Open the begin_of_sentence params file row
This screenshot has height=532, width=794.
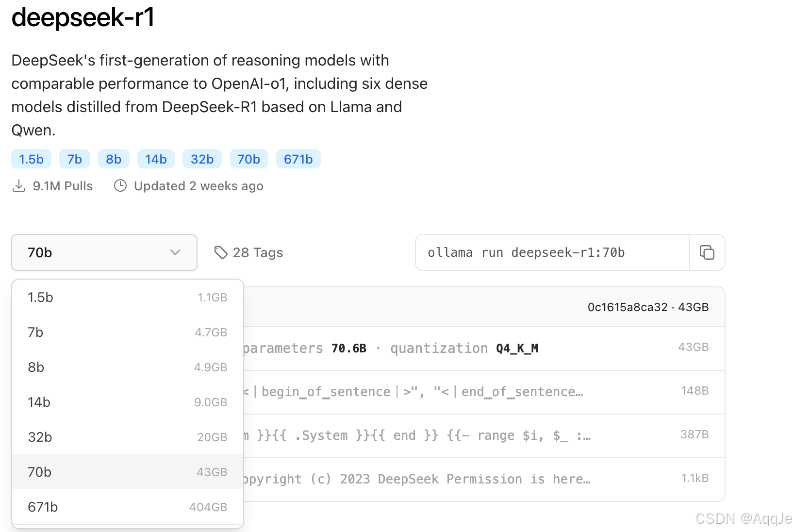pos(484,392)
